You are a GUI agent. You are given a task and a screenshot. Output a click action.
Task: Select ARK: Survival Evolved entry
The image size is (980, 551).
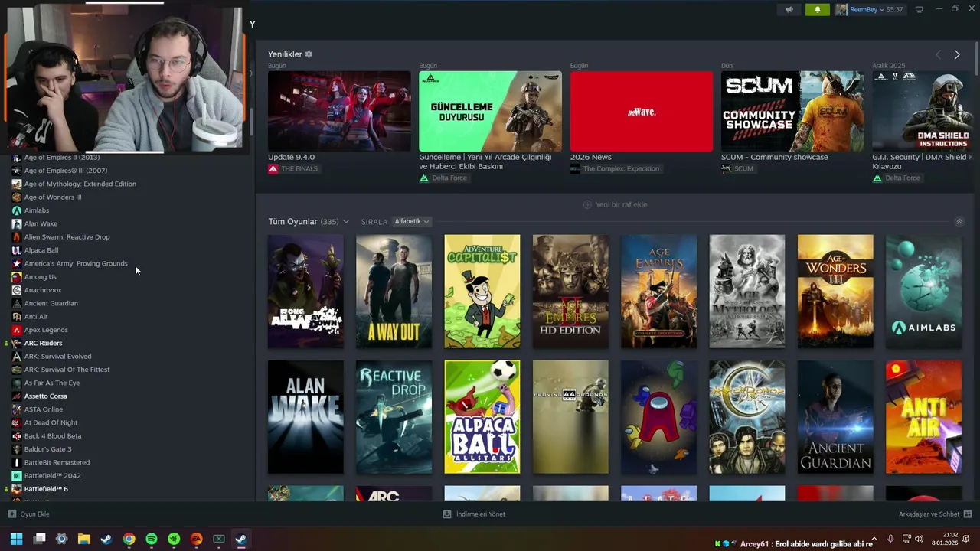coord(57,357)
